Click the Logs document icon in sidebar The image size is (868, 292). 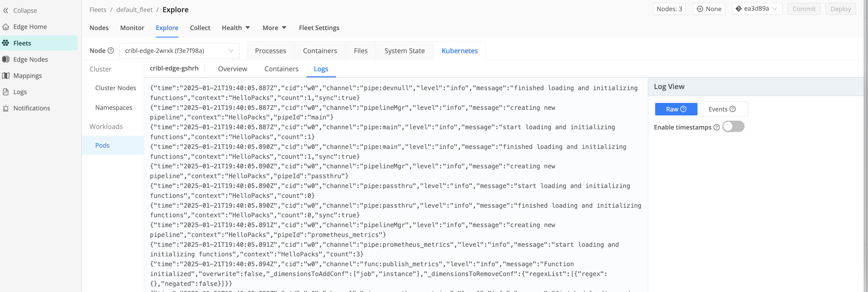[x=6, y=92]
